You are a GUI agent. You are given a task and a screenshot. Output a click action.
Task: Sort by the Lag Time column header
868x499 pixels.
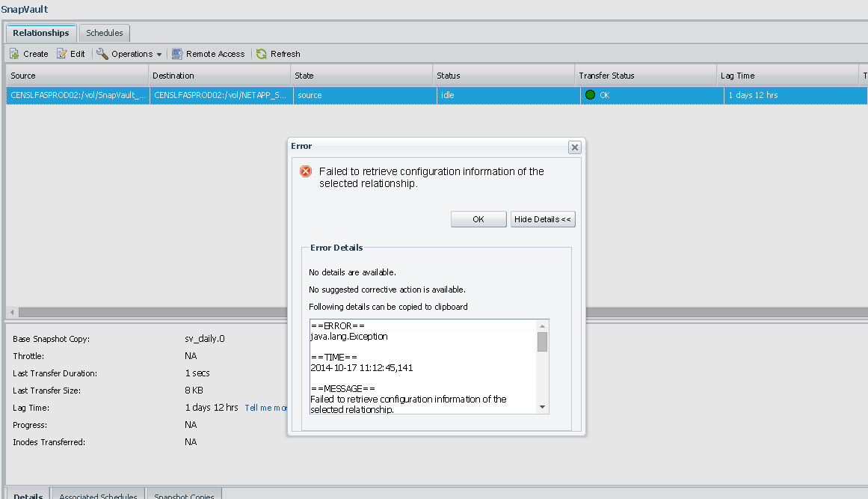coord(737,76)
